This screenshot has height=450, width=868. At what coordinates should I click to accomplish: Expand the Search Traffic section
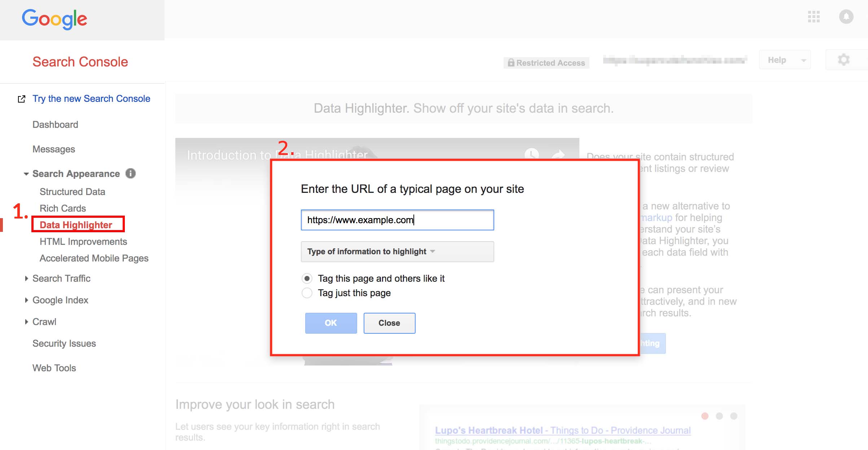tap(26, 278)
